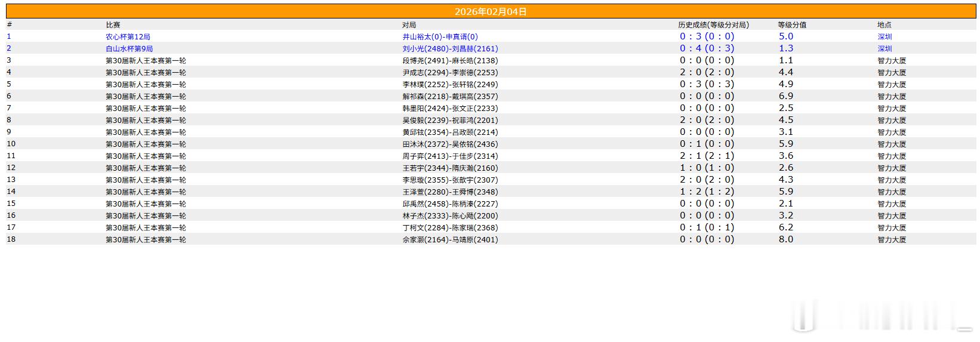
Task: Select the 韩墨阳(2424)-张文正(2233) pairing
Action: (x=450, y=108)
